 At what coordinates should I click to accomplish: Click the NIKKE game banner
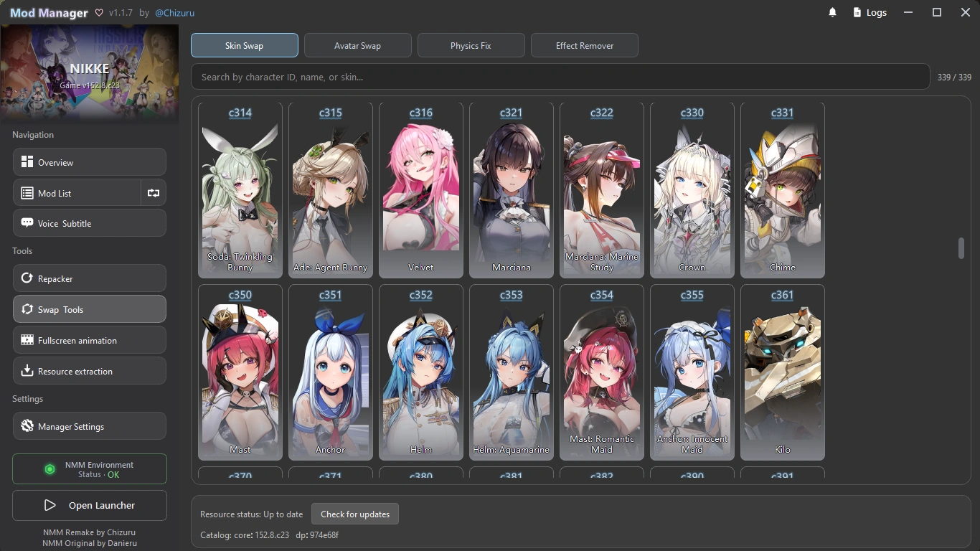90,74
